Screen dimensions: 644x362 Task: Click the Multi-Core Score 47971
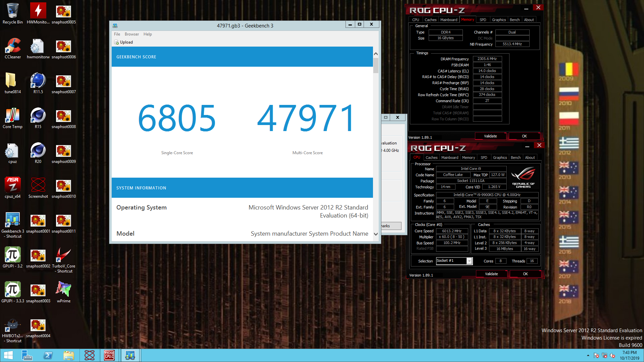click(306, 118)
